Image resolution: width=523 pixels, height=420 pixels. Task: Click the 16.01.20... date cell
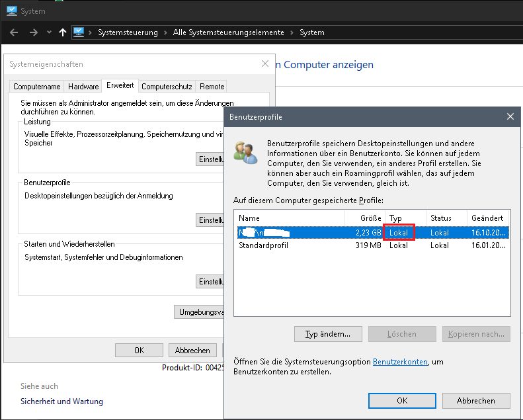(488, 245)
